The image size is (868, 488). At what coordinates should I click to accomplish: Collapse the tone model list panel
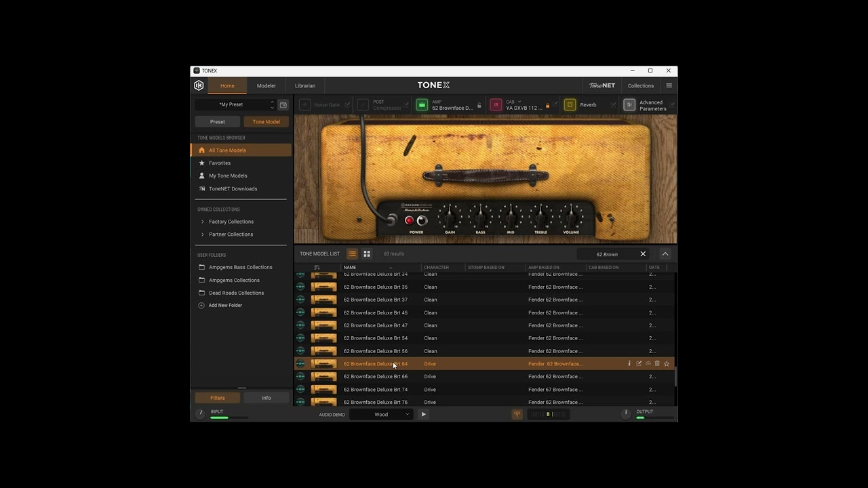665,253
